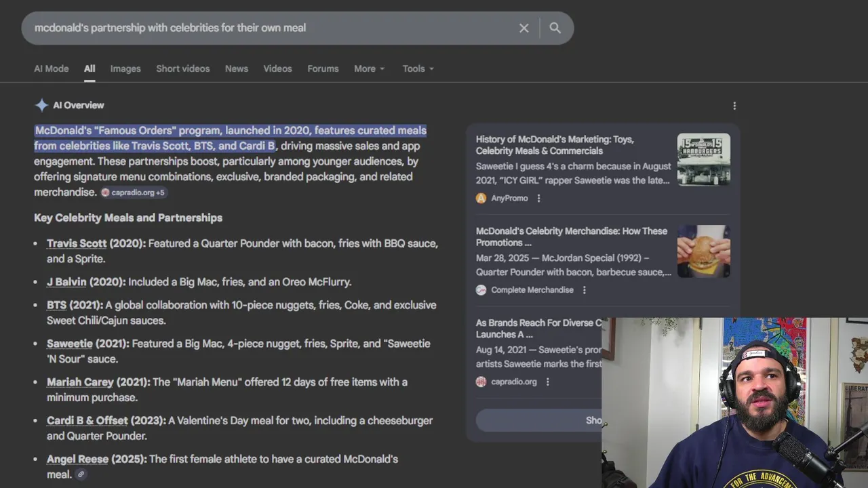The image size is (868, 488).
Task: Open the Angel Reese link
Action: pyautogui.click(x=77, y=460)
